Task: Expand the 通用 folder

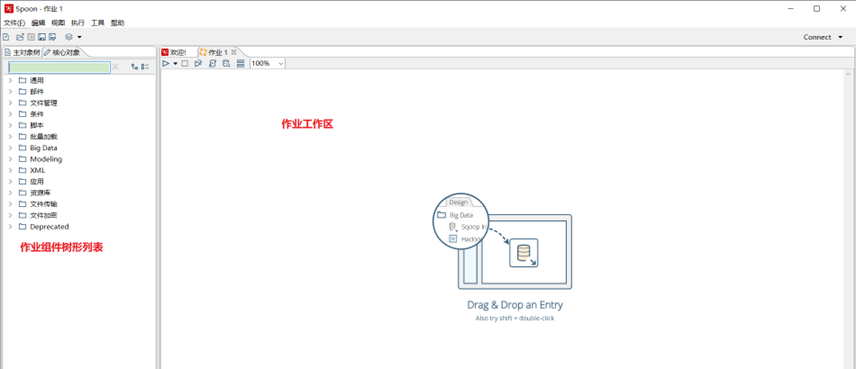Action: click(x=10, y=80)
